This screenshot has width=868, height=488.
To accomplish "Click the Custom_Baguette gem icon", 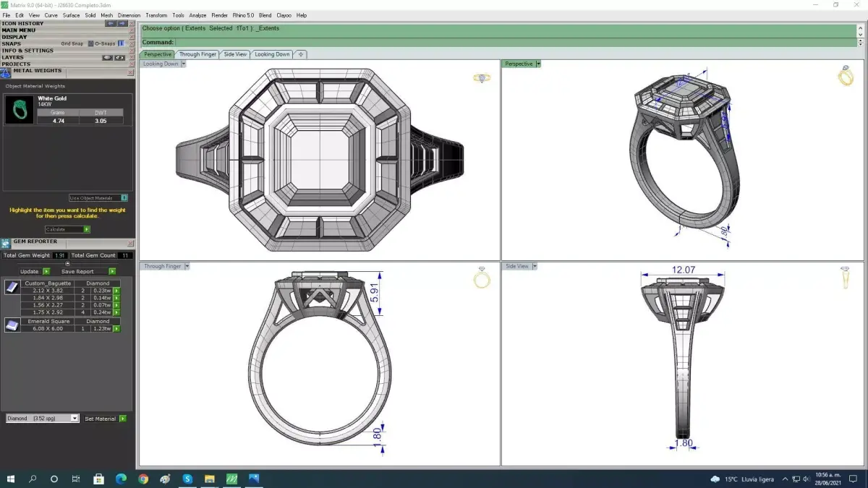I will (x=12, y=287).
